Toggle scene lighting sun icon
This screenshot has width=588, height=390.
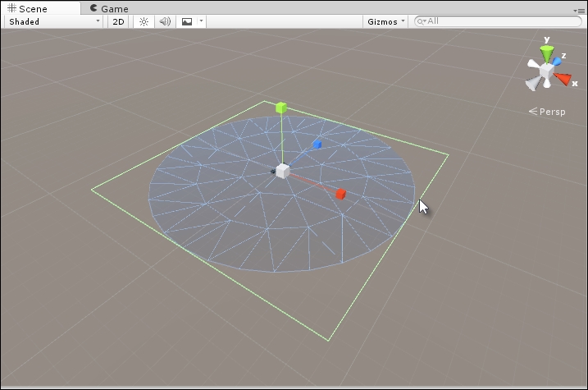tap(144, 21)
